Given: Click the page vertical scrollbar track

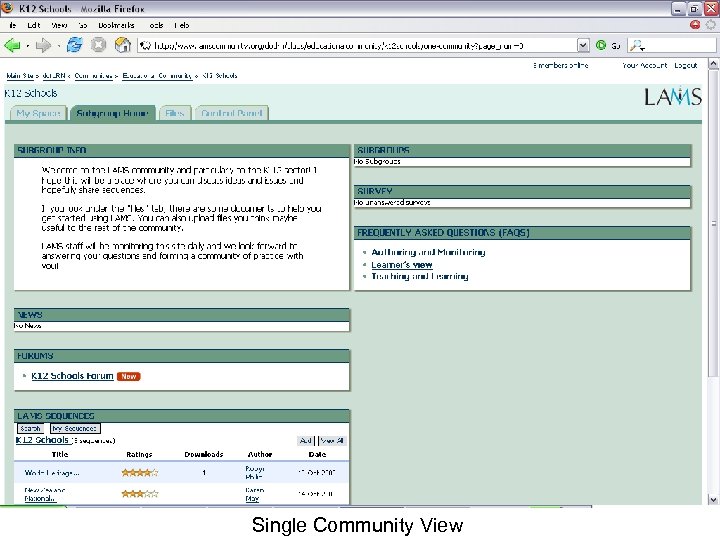Looking at the screenshot, I should pyautogui.click(x=713, y=281).
